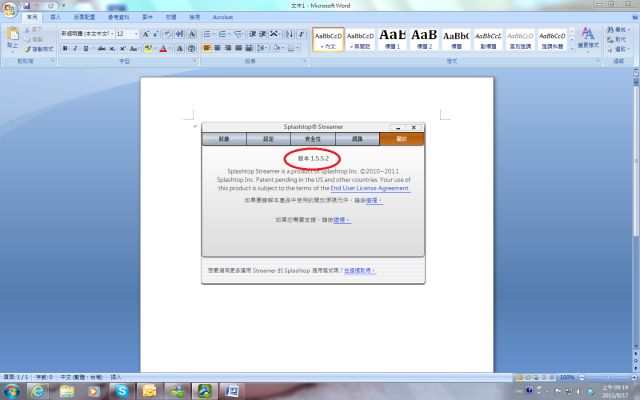
Task: Apply the 標題 1 style
Action: pyautogui.click(x=392, y=40)
